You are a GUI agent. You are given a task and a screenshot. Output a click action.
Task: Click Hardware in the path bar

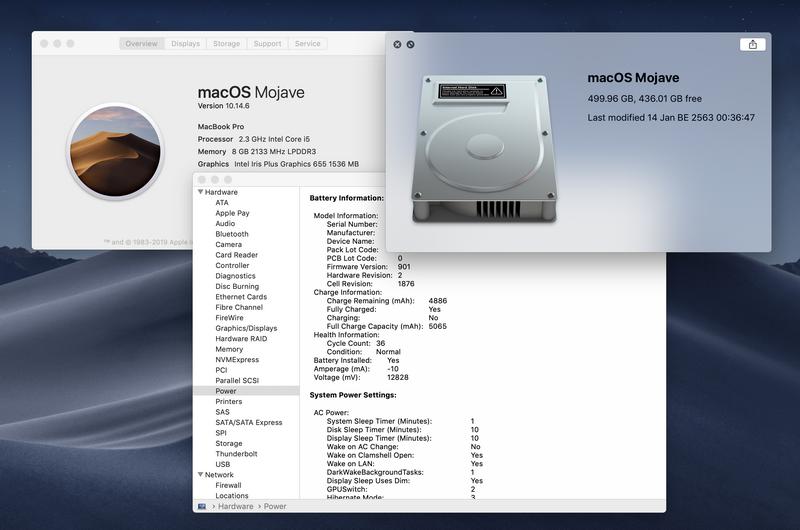point(236,507)
